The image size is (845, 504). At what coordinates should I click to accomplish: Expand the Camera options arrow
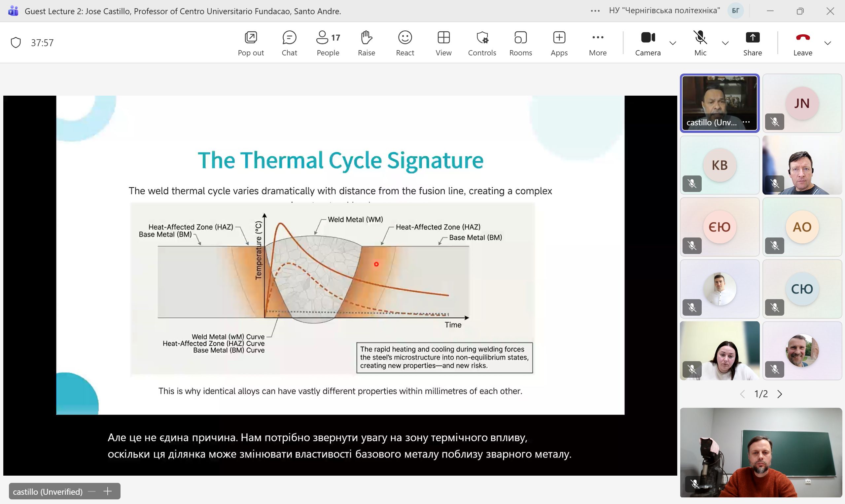(x=673, y=43)
